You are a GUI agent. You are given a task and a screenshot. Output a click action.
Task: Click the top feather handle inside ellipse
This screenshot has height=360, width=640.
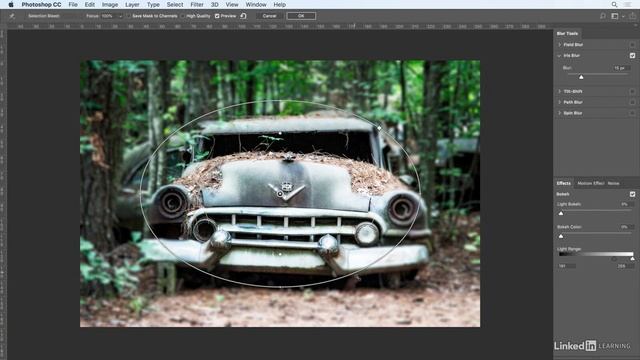[x=280, y=133]
